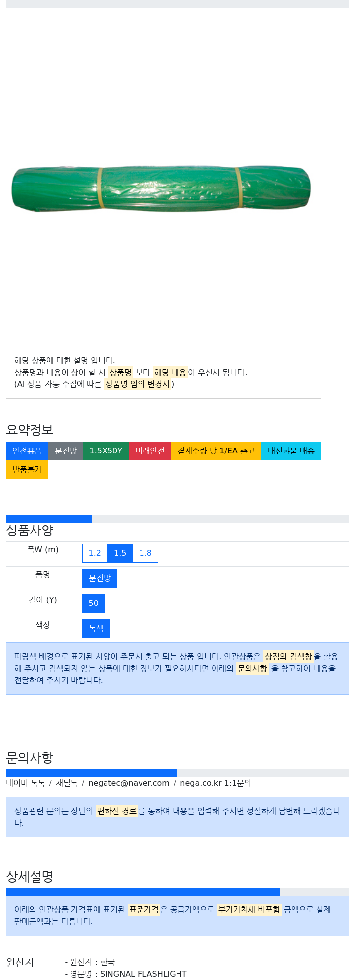Select the 분진망 gray summary tag
Screen dimensions: 355x980
[66, 451]
